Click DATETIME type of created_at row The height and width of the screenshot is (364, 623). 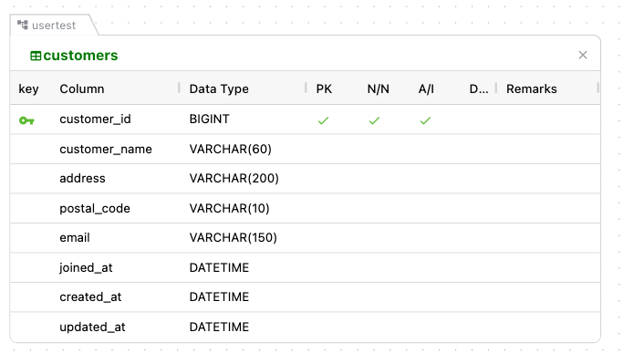point(219,296)
